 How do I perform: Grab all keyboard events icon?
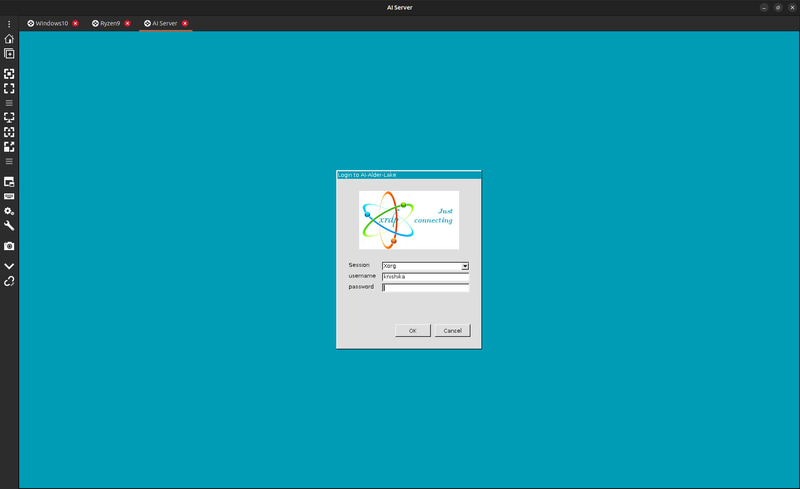(x=9, y=197)
